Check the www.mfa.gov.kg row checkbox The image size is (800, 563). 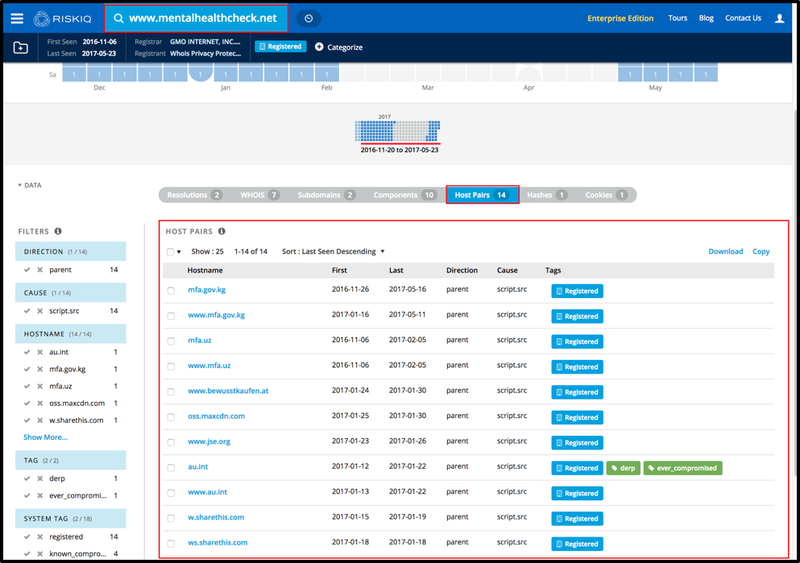[171, 316]
